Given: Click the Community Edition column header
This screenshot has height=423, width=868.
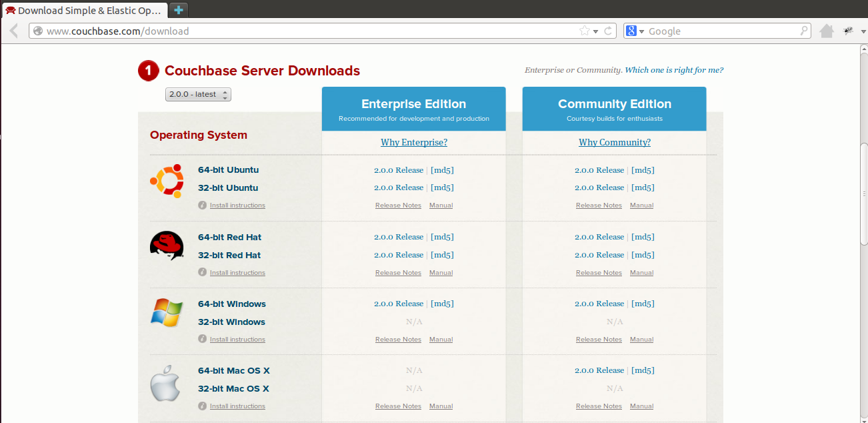Looking at the screenshot, I should 615,109.
